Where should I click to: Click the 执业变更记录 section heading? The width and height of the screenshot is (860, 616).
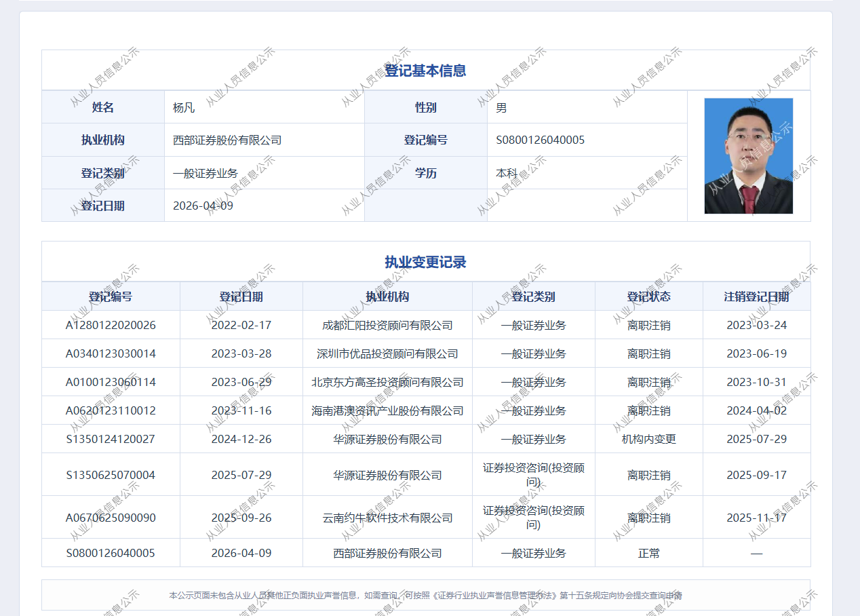[425, 263]
